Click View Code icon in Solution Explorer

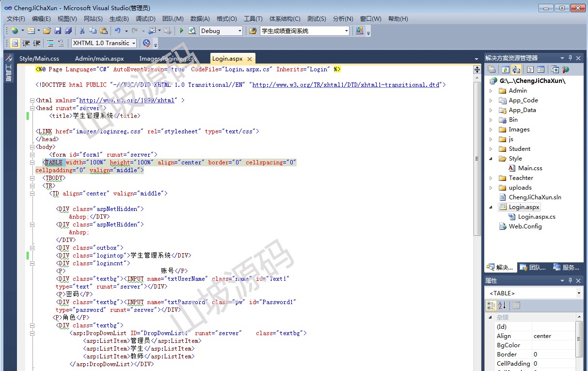530,70
